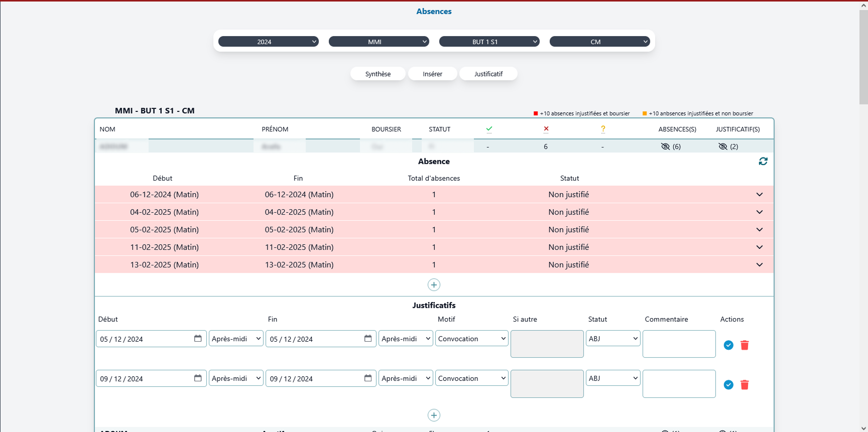Delete the 05/12/2024 justificatif
The width and height of the screenshot is (868, 432).
tap(745, 345)
